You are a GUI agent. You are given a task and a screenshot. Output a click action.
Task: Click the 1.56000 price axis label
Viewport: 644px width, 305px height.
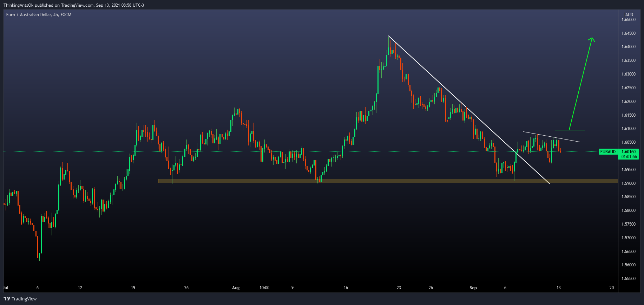coord(629,265)
